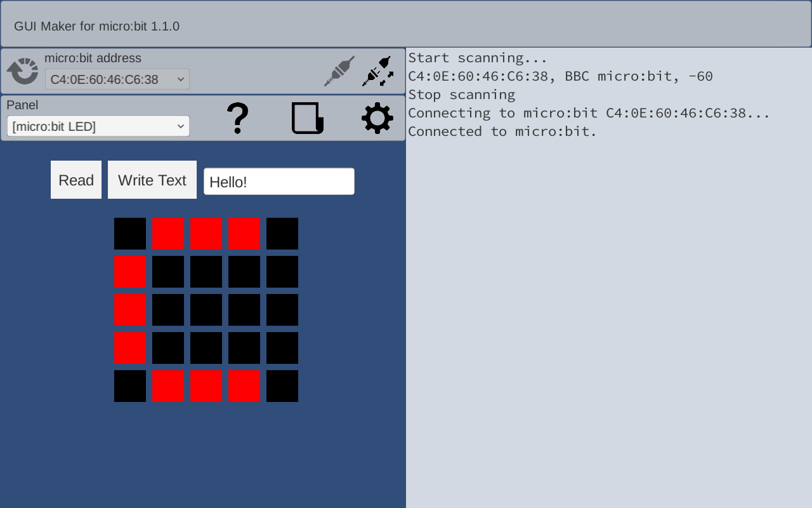Toggle LED row 1 column 1
The image size is (812, 508).
tap(130, 234)
